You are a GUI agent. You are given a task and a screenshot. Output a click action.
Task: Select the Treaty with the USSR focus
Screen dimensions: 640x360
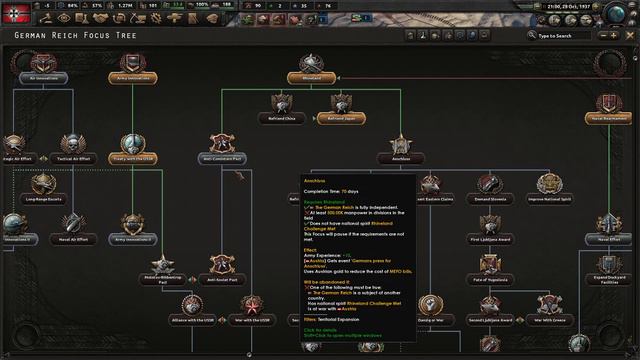click(x=133, y=149)
